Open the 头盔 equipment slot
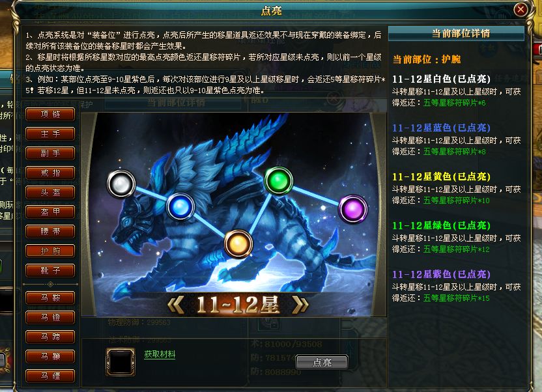Screen dimensions: 542x392 point(50,192)
